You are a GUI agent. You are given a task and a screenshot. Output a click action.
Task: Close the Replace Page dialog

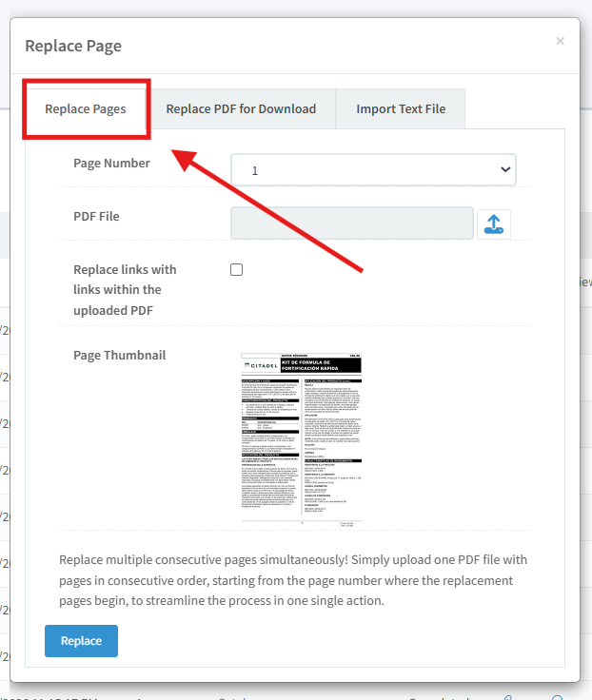(560, 41)
